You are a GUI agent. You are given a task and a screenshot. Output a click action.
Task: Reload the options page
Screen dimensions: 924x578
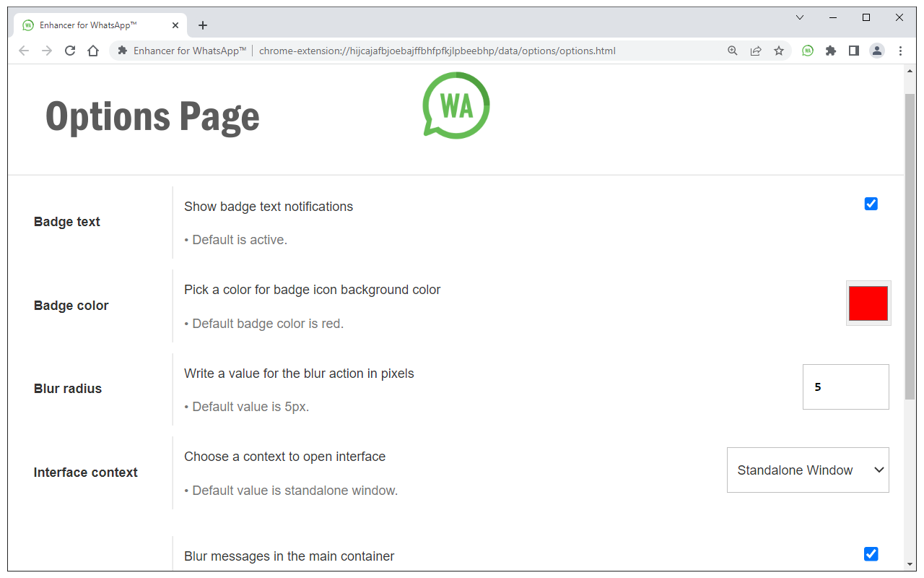tap(69, 51)
